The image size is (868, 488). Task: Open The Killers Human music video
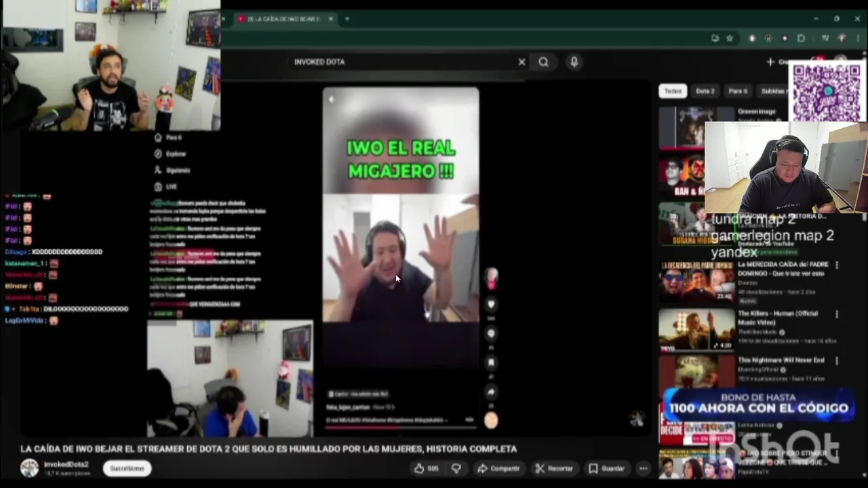tap(778, 317)
